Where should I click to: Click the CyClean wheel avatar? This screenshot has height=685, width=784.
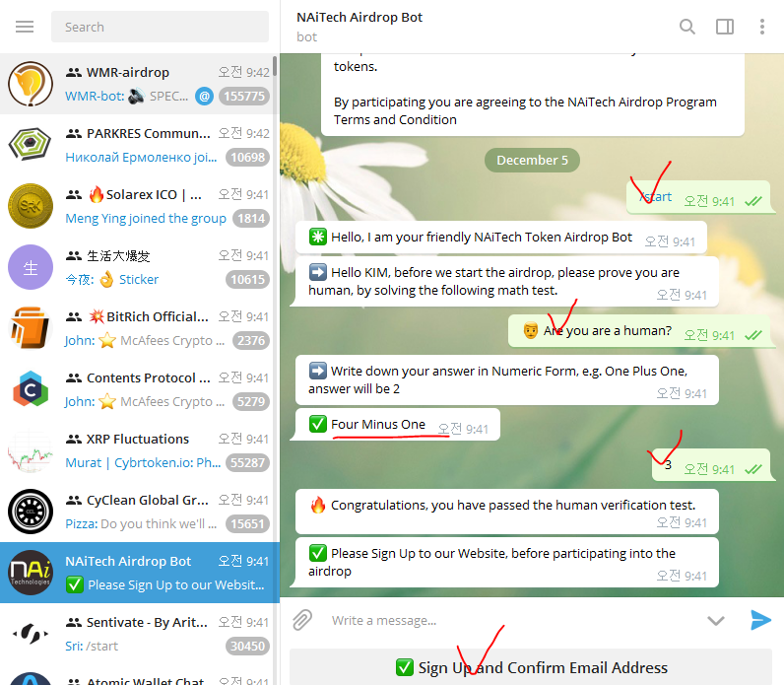click(31, 511)
